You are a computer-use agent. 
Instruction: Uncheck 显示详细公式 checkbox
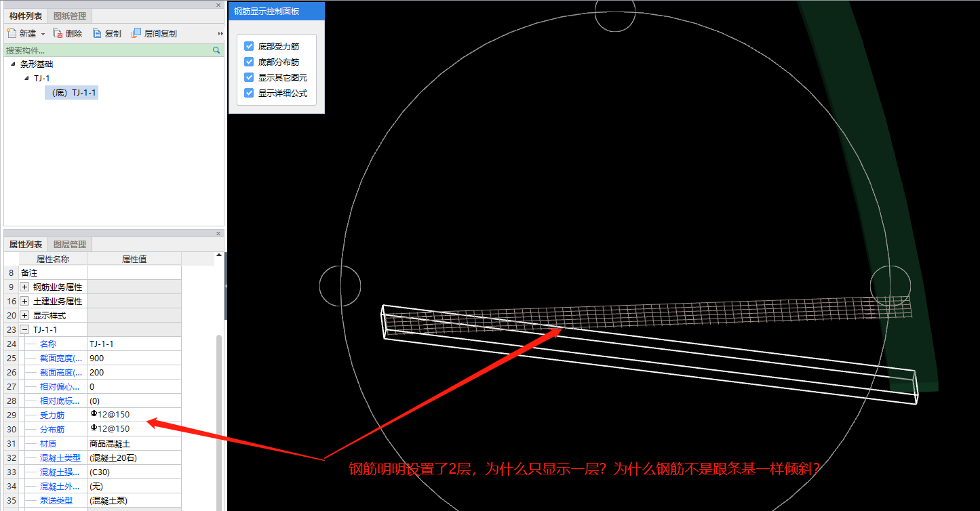point(249,93)
